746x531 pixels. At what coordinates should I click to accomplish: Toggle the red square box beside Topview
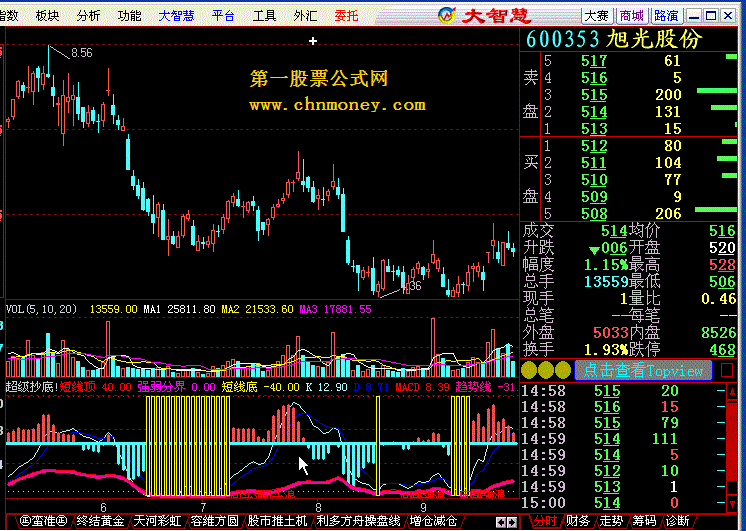pyautogui.click(x=727, y=370)
